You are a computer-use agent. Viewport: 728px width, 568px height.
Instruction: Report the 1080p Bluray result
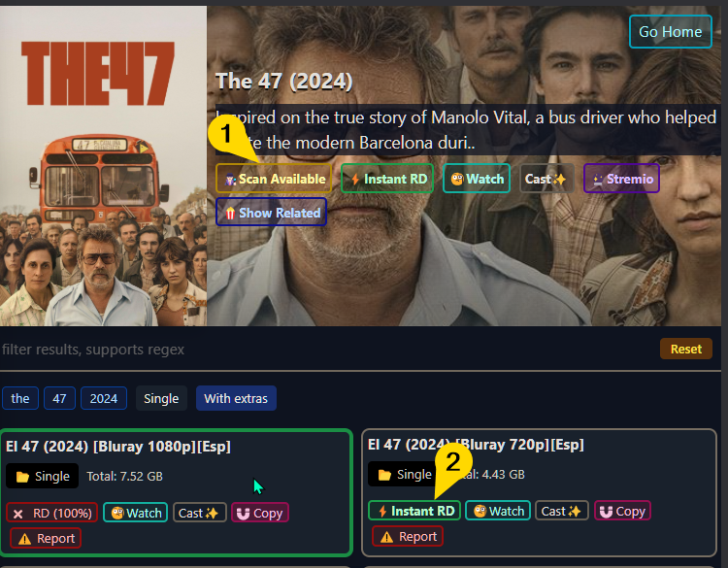46,538
